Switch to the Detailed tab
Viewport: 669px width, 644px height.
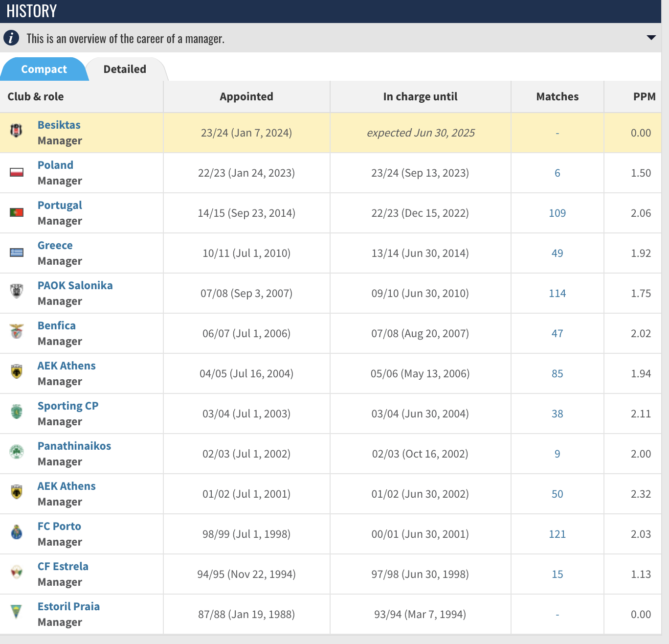coord(125,69)
